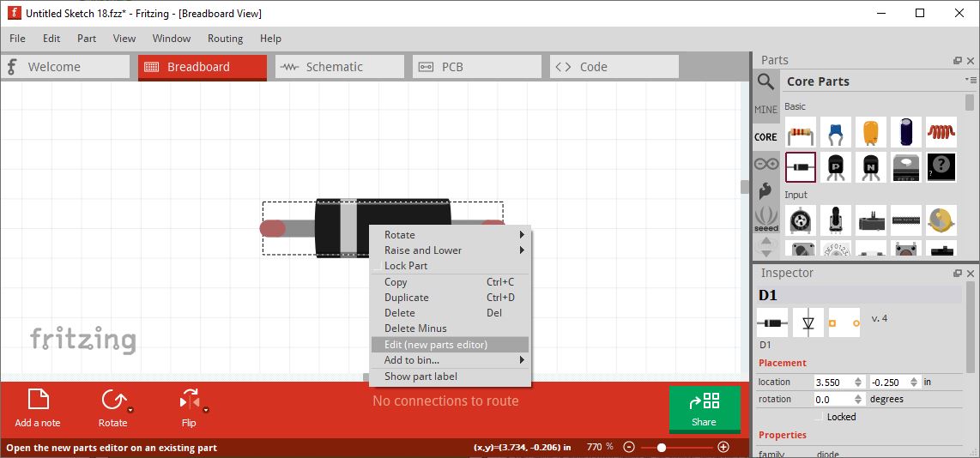Click the zoom slider handle
Image resolution: width=980 pixels, height=458 pixels.
(x=662, y=448)
